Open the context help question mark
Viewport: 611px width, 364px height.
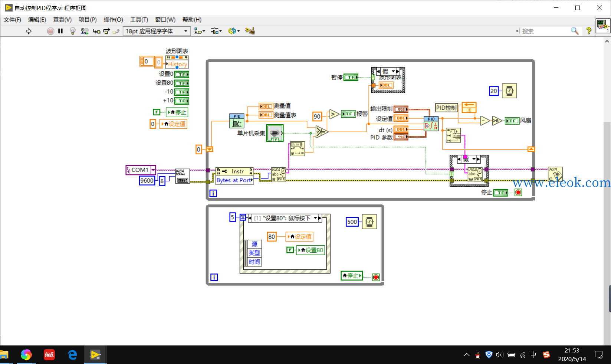589,31
